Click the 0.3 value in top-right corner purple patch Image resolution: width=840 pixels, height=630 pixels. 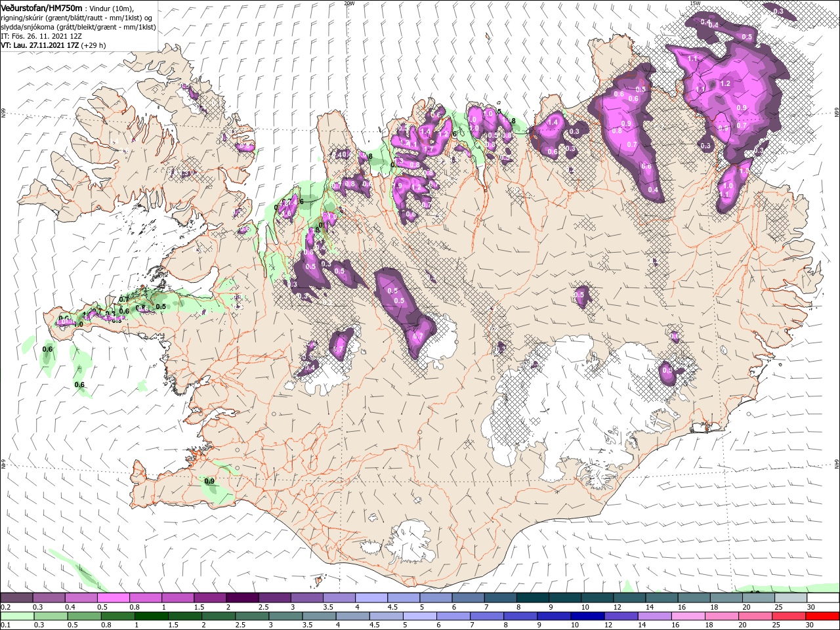pyautogui.click(x=778, y=11)
